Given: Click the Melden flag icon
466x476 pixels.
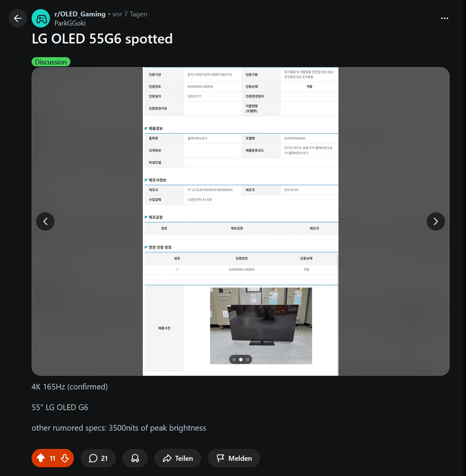Looking at the screenshot, I should (220, 458).
